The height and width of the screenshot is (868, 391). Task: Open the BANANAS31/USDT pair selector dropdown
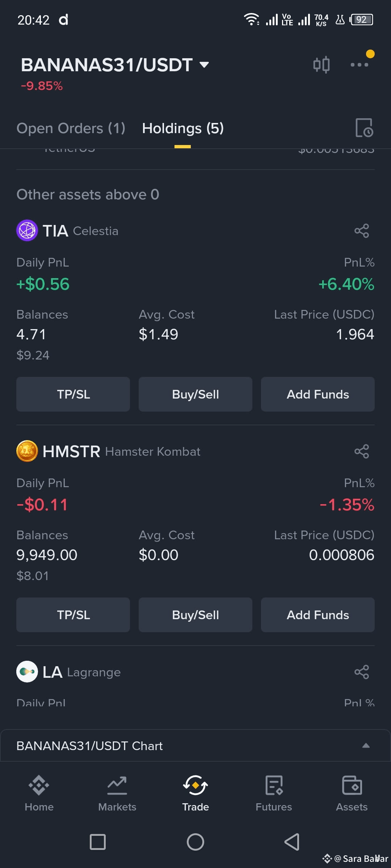(115, 65)
